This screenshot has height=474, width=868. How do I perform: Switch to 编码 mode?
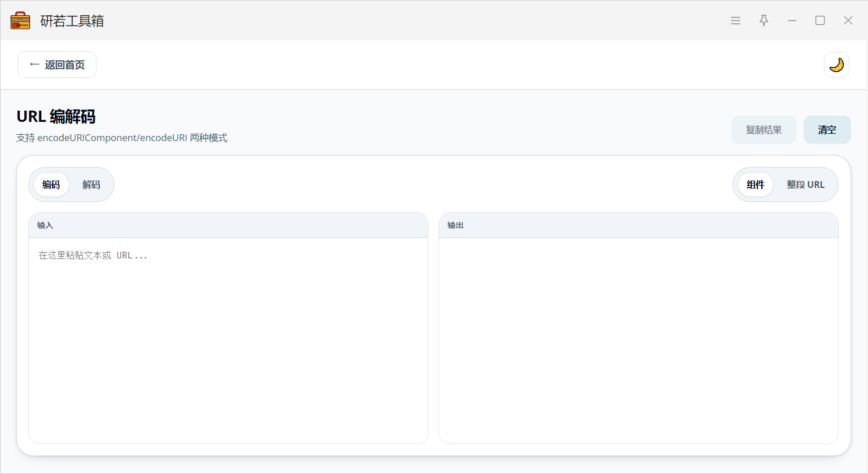[x=51, y=185]
